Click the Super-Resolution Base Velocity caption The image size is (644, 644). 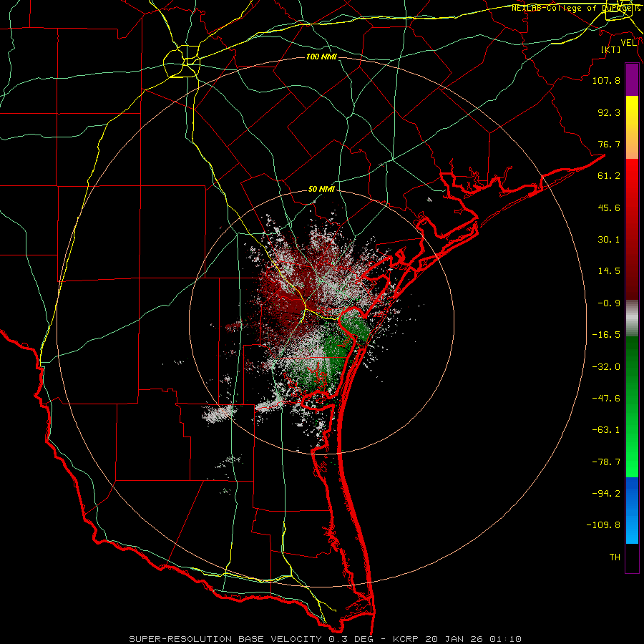pyautogui.click(x=325, y=639)
